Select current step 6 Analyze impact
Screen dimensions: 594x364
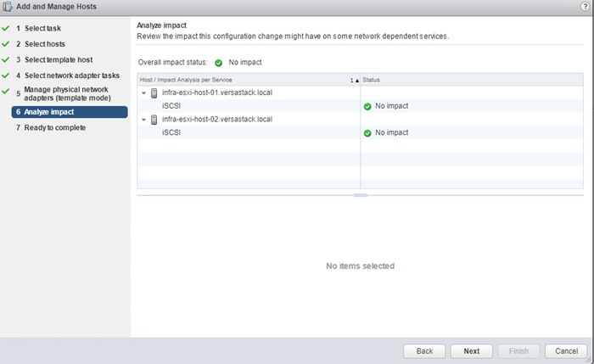70,112
